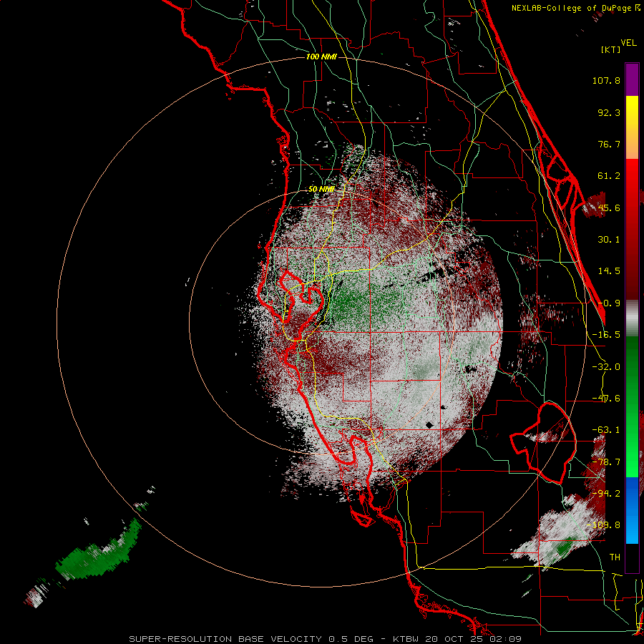
Task: Select the -109.8 value on velocity scale
Action: click(x=604, y=525)
